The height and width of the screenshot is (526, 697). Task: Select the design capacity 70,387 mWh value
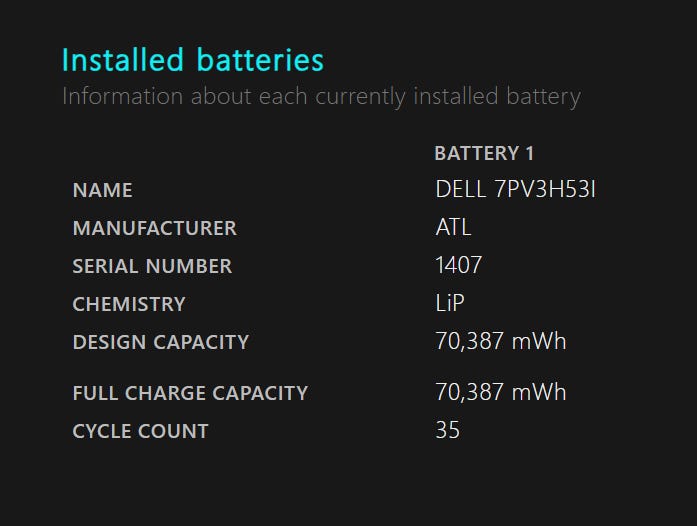pyautogui.click(x=501, y=341)
